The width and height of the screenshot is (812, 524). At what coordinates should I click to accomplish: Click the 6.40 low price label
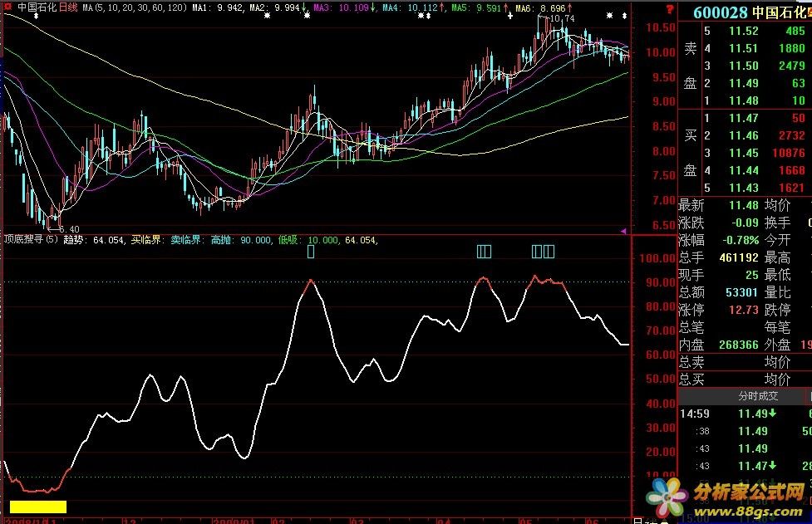coord(67,229)
